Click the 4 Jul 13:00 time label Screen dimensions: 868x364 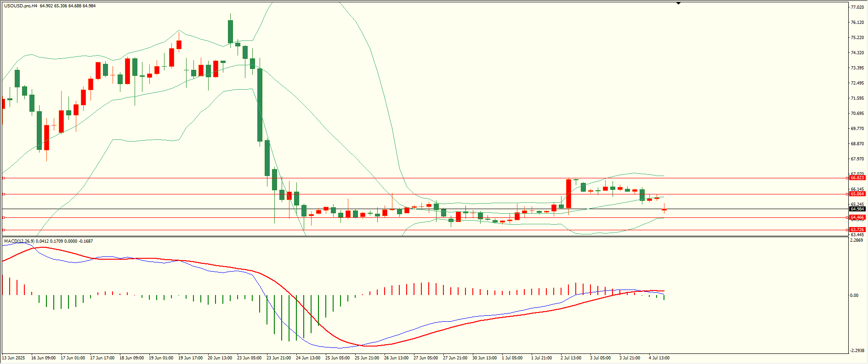coord(659,358)
